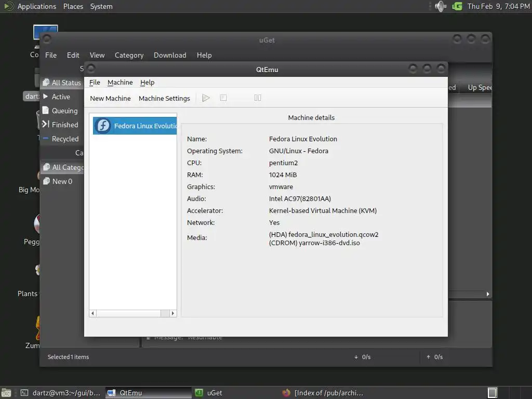The image size is (532, 399).
Task: Click the '1024 MiB' RAM value
Action: [283, 175]
